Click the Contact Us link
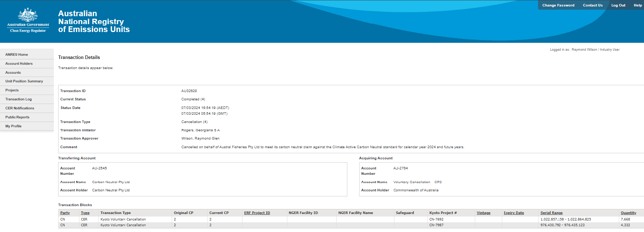This screenshot has height=232, width=644. (x=593, y=5)
